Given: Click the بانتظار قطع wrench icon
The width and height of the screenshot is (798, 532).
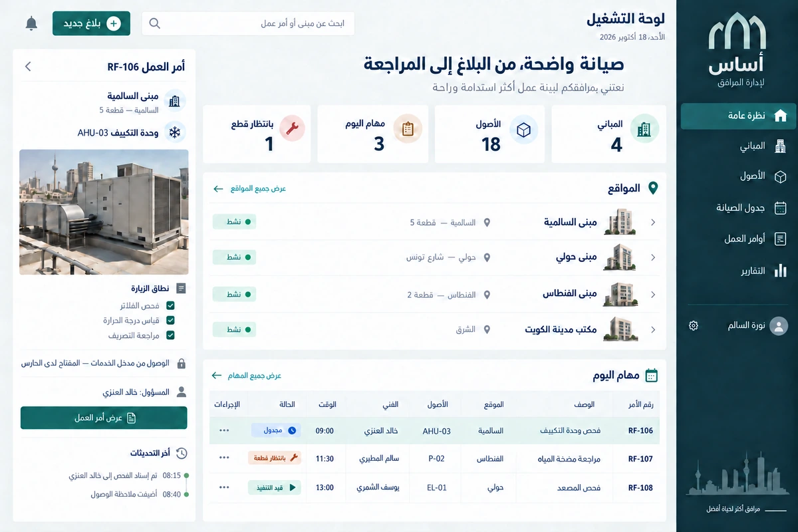Looking at the screenshot, I should pyautogui.click(x=291, y=128).
